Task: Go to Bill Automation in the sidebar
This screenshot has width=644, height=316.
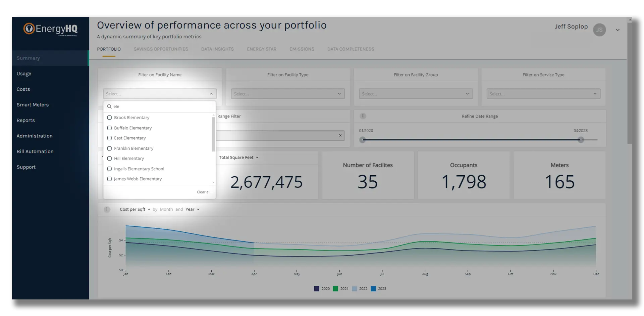Action: 35,151
